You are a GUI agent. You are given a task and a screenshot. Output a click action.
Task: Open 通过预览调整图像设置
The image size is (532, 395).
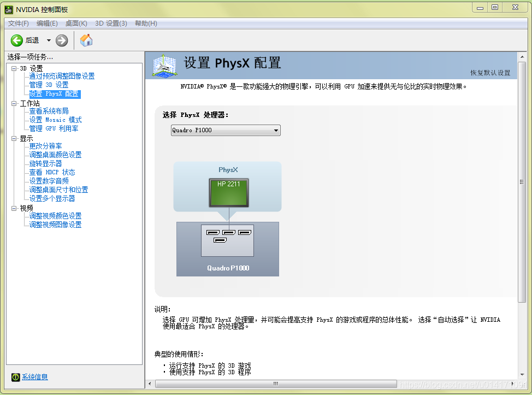click(62, 76)
